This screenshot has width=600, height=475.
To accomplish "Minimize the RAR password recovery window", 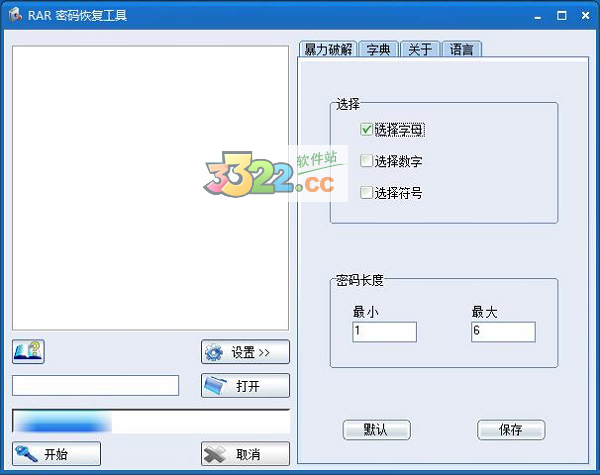I will [x=538, y=16].
